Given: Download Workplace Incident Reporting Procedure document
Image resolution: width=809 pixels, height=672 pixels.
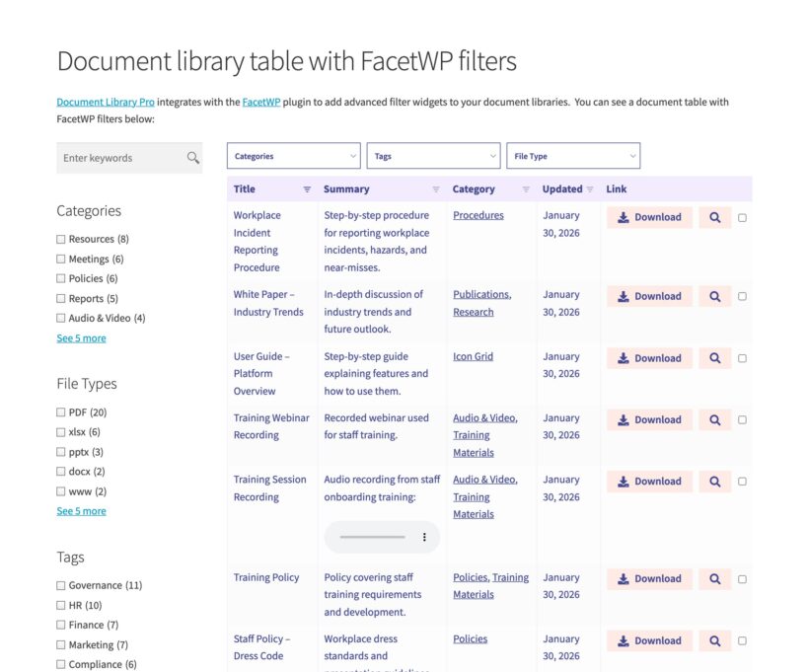Looking at the screenshot, I should [x=649, y=217].
